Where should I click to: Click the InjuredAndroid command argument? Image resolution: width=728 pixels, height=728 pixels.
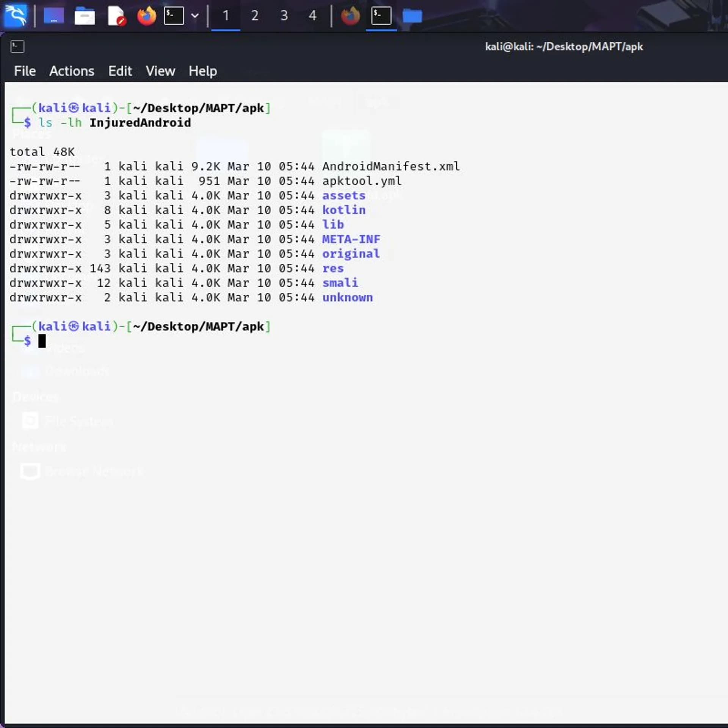[140, 122]
